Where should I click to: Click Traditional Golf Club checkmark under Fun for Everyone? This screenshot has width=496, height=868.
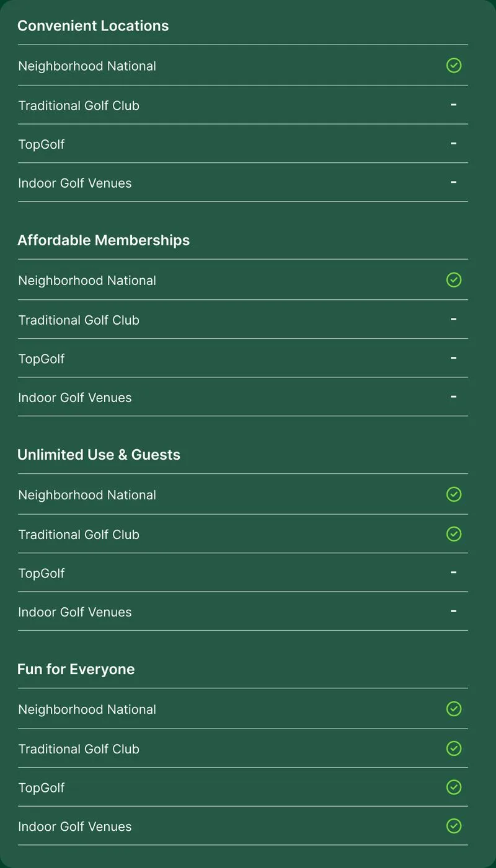[454, 748]
